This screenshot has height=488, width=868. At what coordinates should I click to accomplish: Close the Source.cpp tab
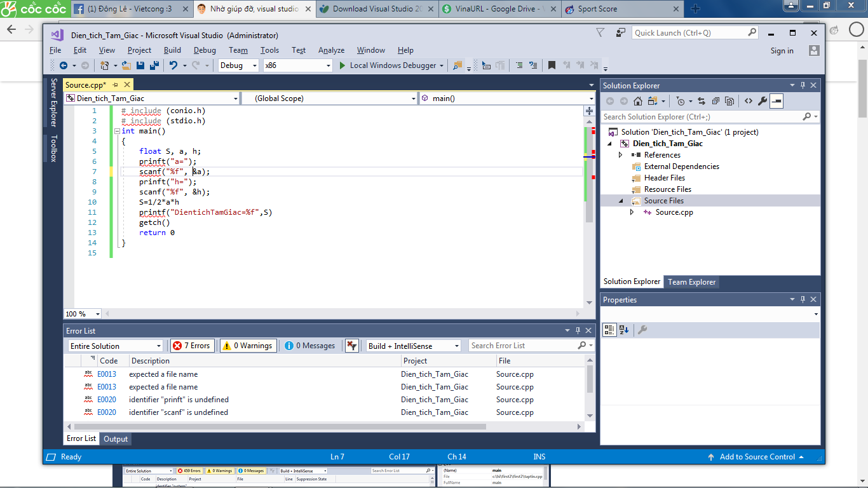click(127, 85)
